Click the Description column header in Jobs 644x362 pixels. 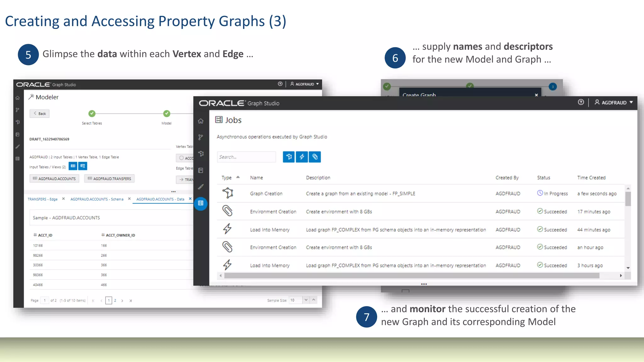tap(318, 178)
